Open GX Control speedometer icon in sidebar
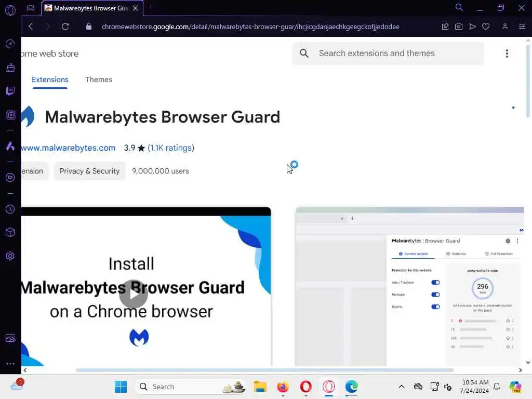Viewport: 532px width, 399px height. (x=10, y=44)
